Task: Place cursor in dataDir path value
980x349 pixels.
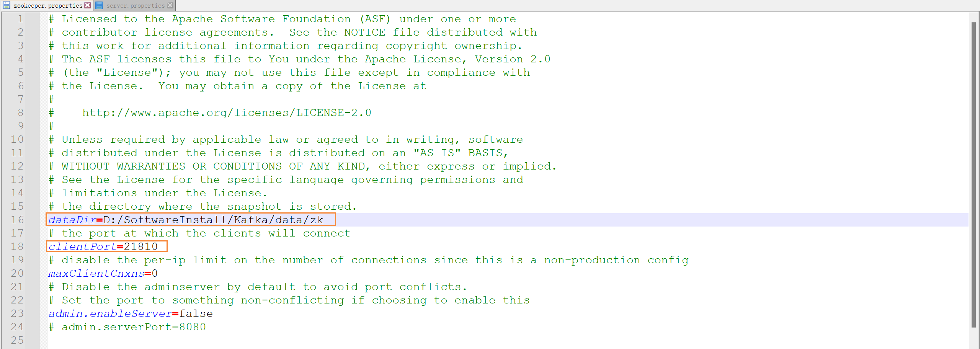Action: (x=214, y=220)
